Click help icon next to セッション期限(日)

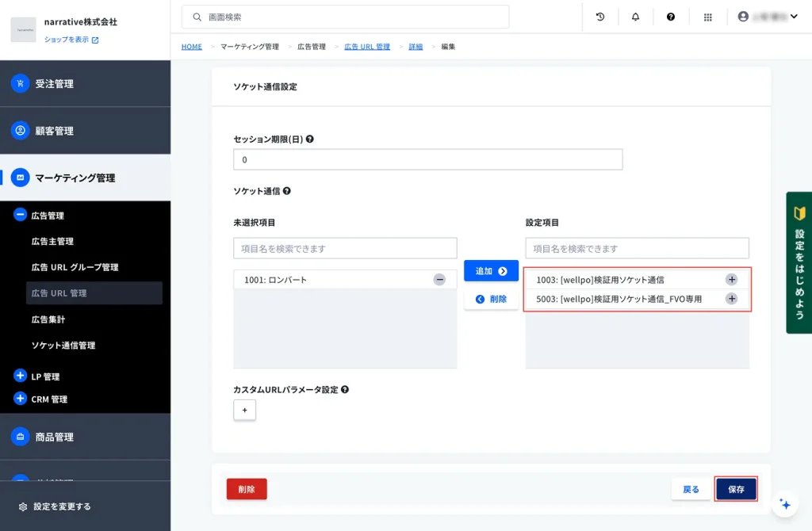pos(310,139)
